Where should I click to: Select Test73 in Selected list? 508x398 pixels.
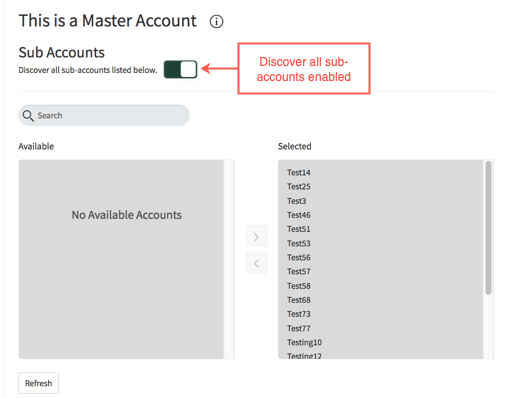click(299, 314)
